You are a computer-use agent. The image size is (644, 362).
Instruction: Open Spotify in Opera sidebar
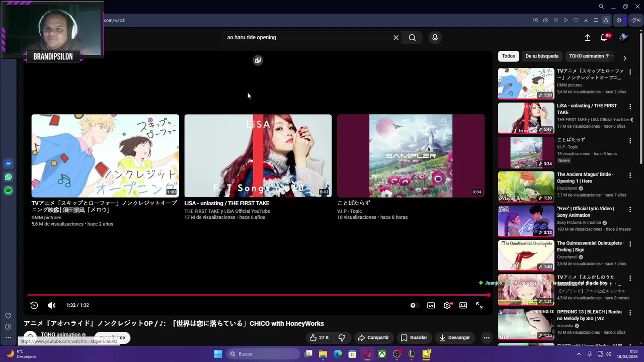click(x=9, y=191)
